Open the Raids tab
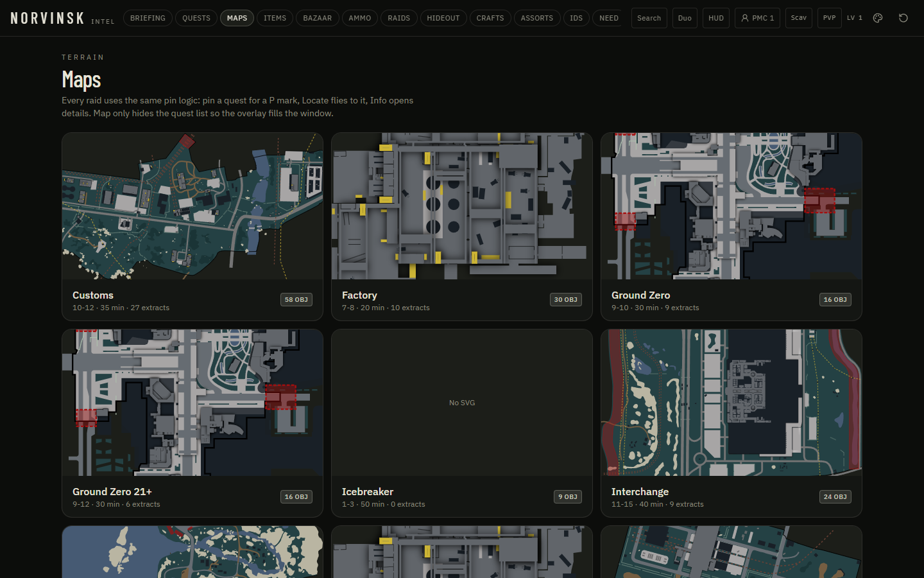This screenshot has width=924, height=578. tap(399, 18)
